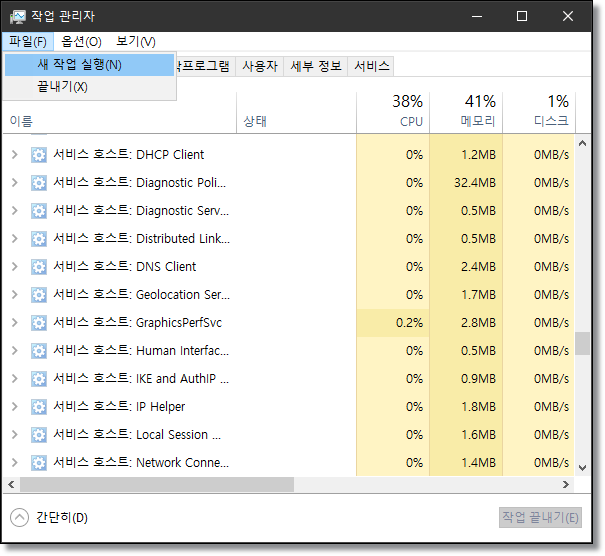
Task: Expand the IP Helper service host row
Action: tap(15, 407)
